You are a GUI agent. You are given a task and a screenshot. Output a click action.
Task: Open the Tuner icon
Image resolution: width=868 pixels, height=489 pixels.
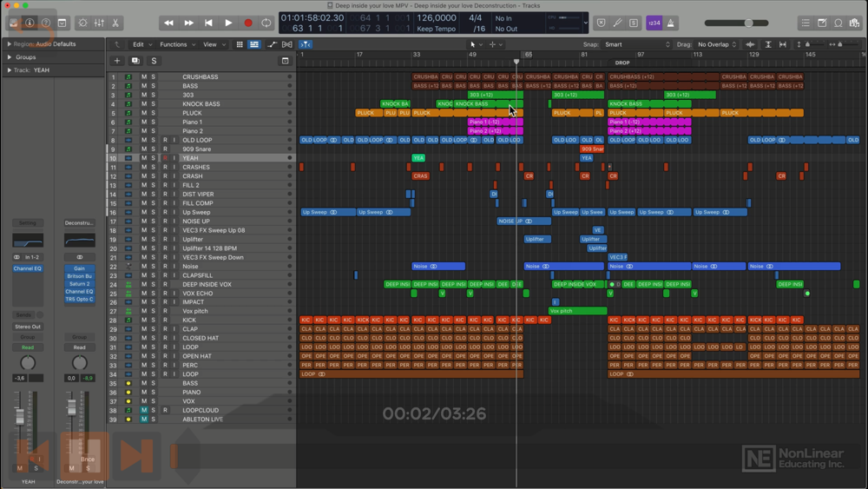coord(617,23)
